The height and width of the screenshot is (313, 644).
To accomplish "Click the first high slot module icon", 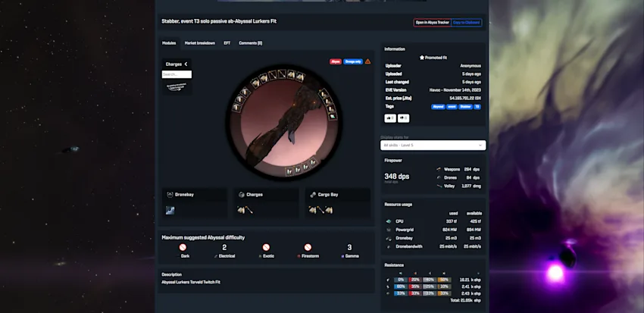I will point(255,83).
